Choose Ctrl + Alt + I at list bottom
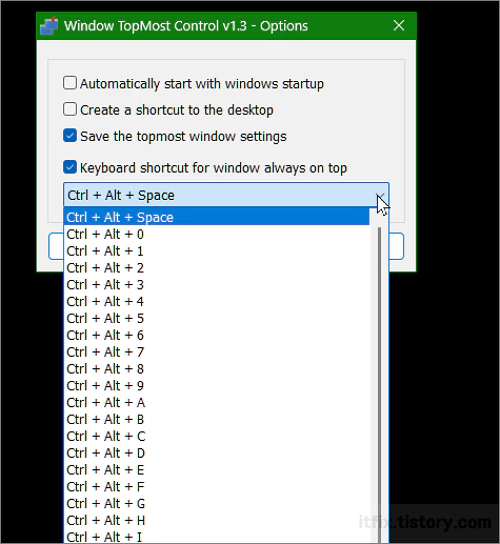 217,536
